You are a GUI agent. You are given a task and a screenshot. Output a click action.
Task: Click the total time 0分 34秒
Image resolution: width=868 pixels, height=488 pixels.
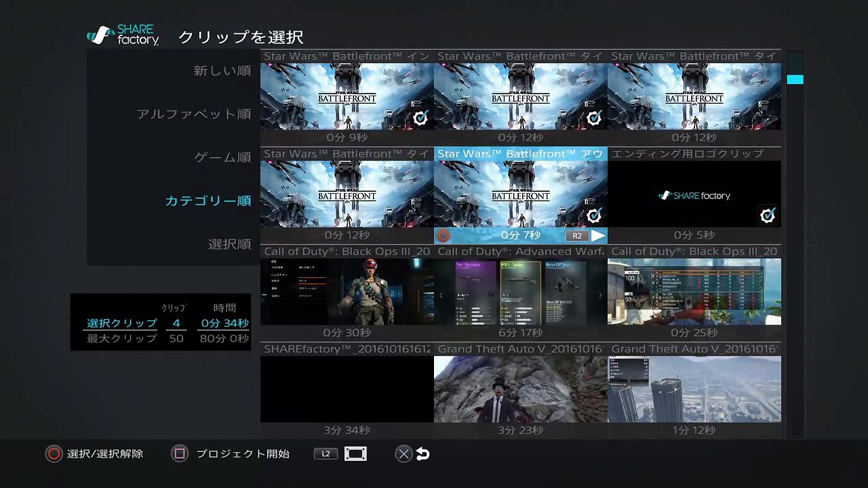click(224, 323)
